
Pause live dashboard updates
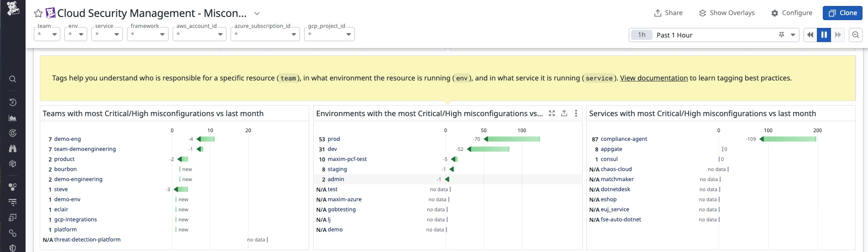(x=824, y=35)
